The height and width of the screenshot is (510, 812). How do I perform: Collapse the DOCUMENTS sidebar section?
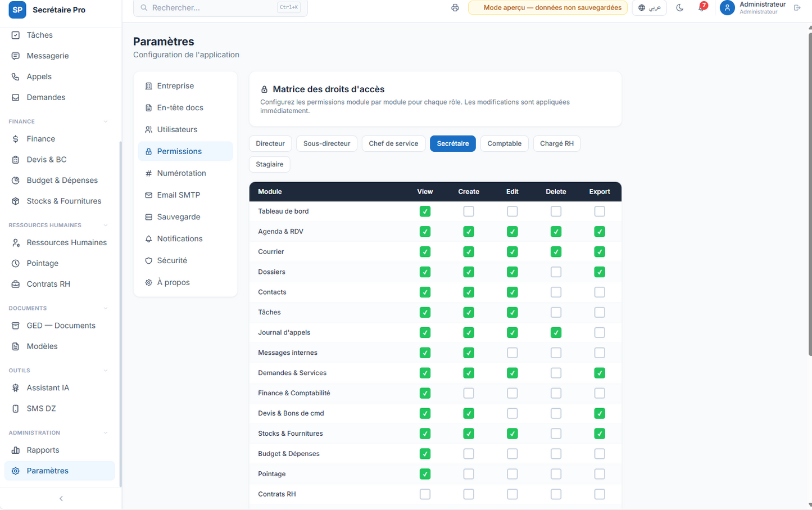pos(106,308)
